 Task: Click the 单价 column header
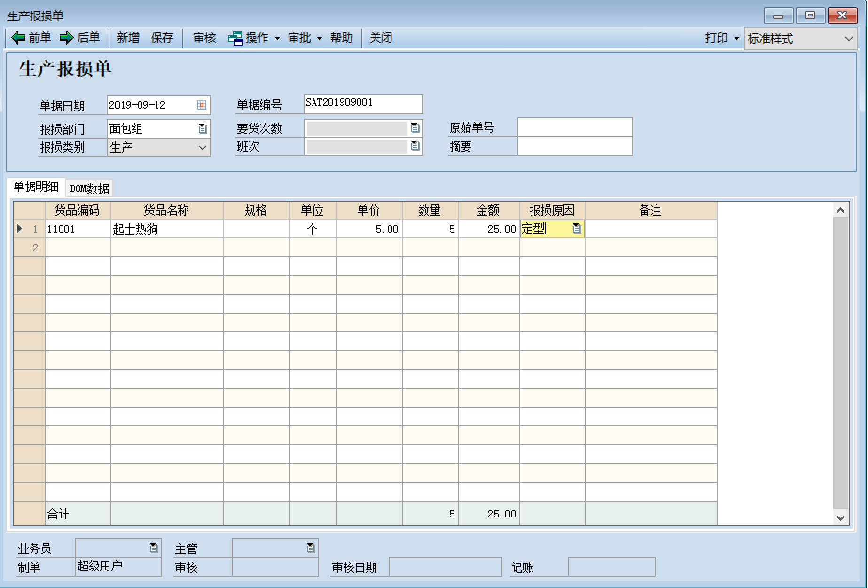click(x=369, y=210)
